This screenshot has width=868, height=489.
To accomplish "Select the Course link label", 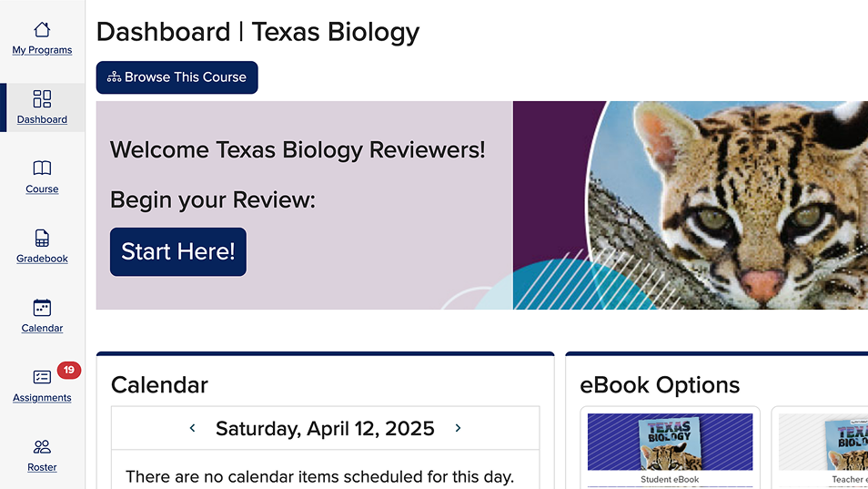I will click(42, 189).
